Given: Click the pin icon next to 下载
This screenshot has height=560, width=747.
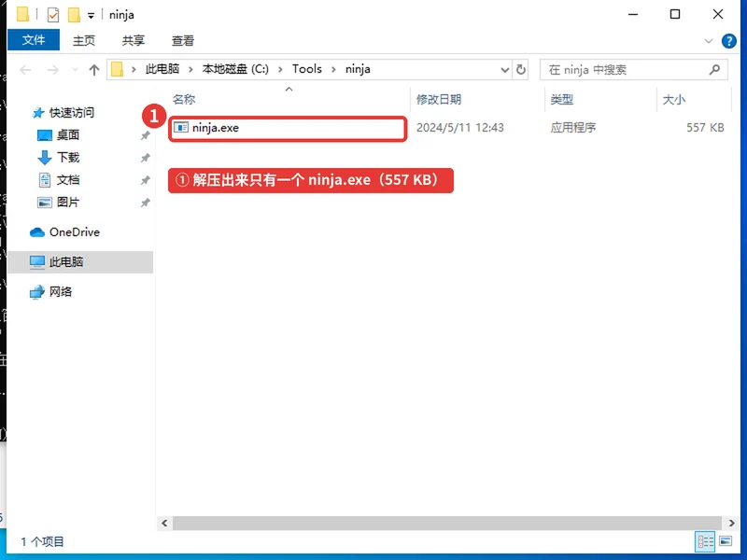Looking at the screenshot, I should [x=145, y=158].
